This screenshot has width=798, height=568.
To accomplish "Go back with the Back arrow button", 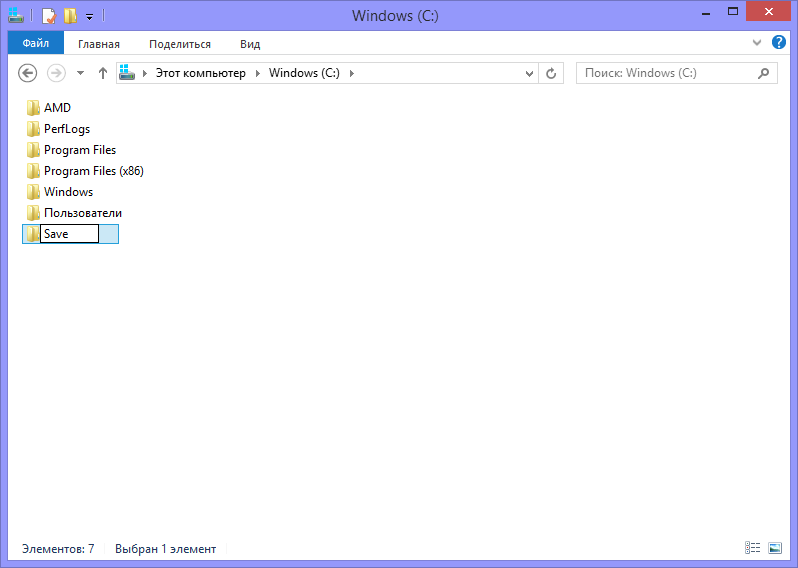I will [27, 73].
